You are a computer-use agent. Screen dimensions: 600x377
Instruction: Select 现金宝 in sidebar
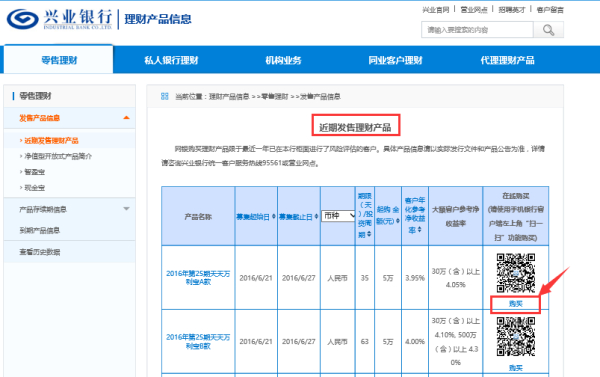[x=34, y=188]
